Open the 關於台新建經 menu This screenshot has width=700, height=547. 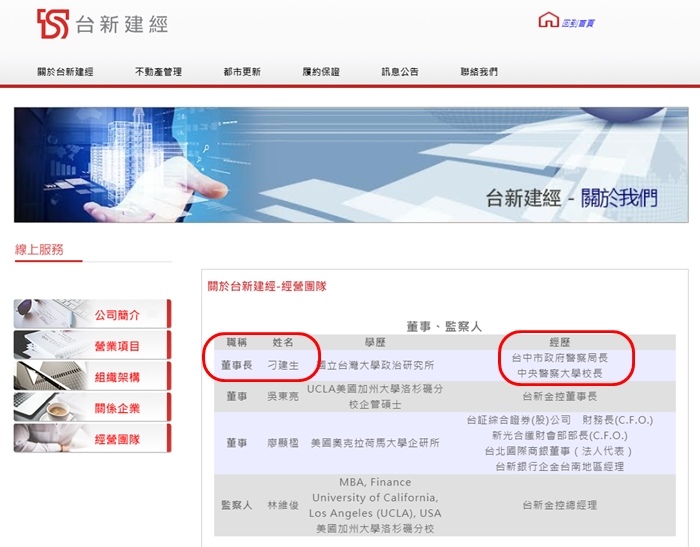[x=64, y=72]
